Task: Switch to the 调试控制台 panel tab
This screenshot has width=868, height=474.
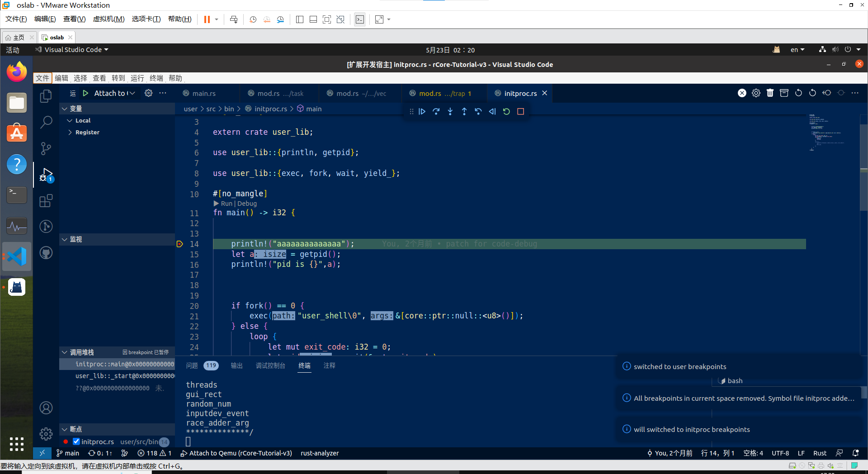Action: [270, 365]
